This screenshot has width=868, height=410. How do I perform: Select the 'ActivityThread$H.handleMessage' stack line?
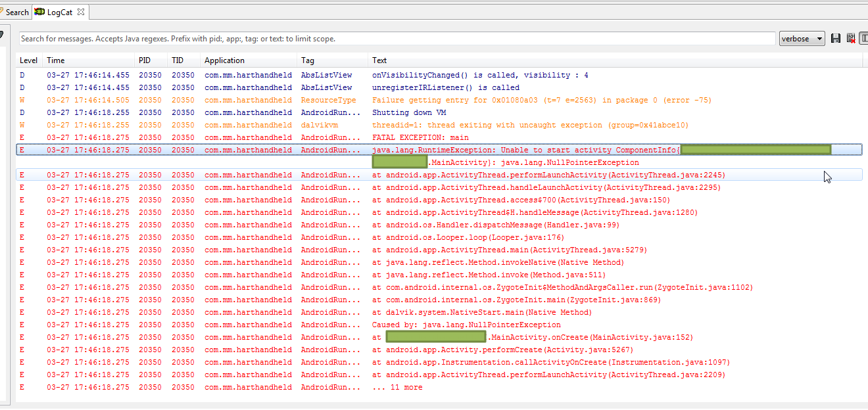click(439, 212)
